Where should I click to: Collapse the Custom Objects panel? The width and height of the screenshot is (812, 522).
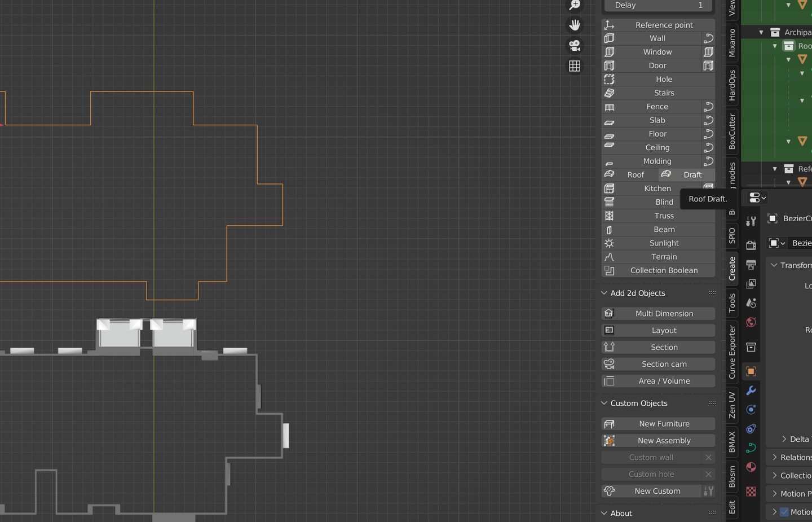click(x=604, y=403)
